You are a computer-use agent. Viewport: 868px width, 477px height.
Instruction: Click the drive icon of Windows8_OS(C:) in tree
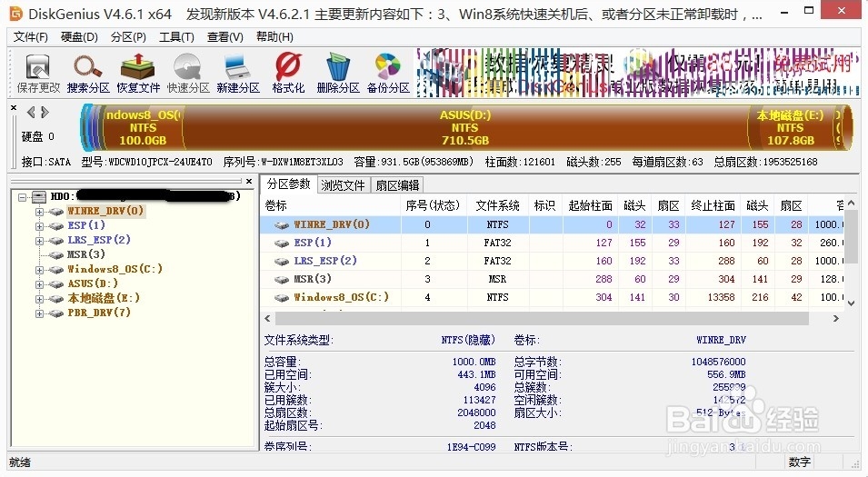click(56, 270)
